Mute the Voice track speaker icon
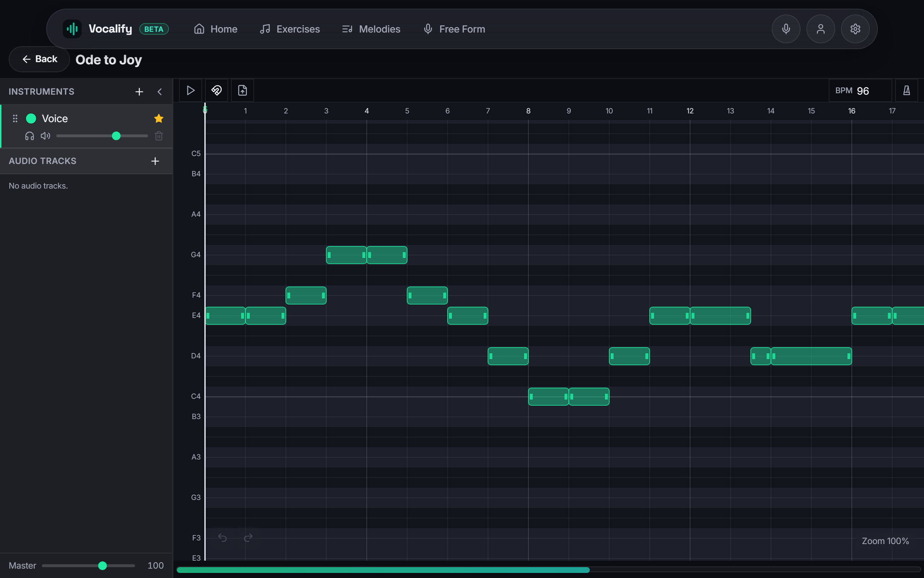This screenshot has width=924, height=578. pyautogui.click(x=45, y=136)
